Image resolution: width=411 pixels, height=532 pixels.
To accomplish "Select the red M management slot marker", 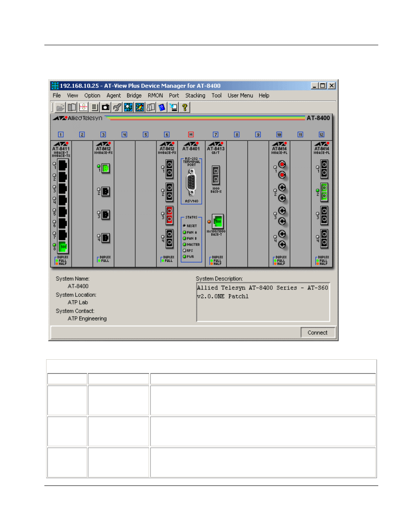I will 191,134.
